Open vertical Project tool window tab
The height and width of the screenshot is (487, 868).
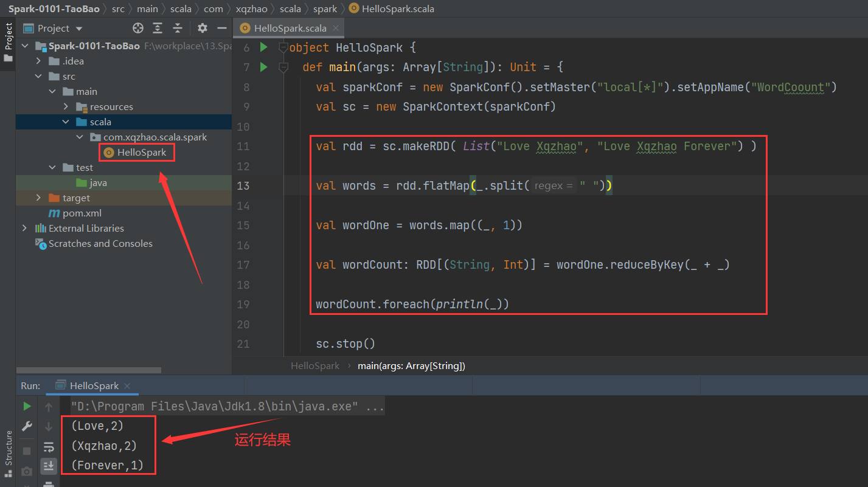click(8, 36)
